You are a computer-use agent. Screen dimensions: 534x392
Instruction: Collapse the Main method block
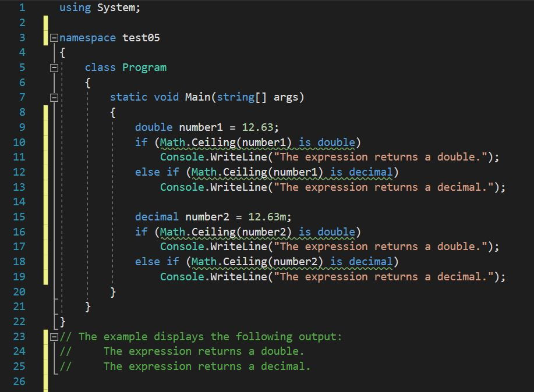(54, 98)
